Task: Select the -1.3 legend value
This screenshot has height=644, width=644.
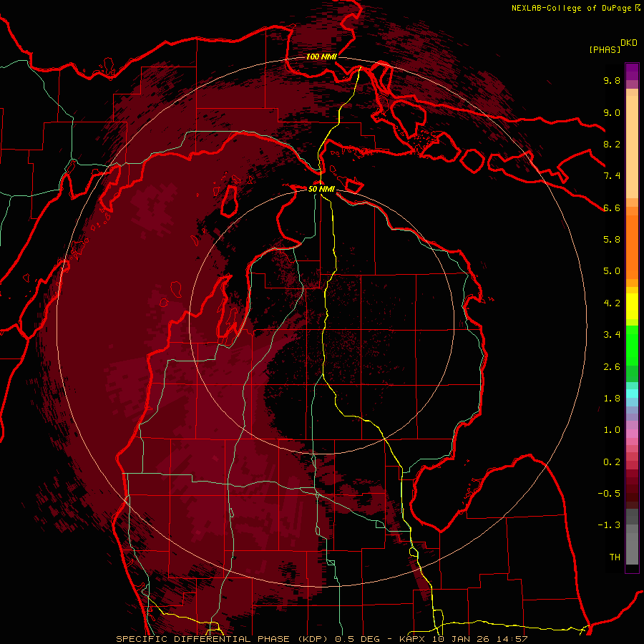Action: pyautogui.click(x=609, y=525)
